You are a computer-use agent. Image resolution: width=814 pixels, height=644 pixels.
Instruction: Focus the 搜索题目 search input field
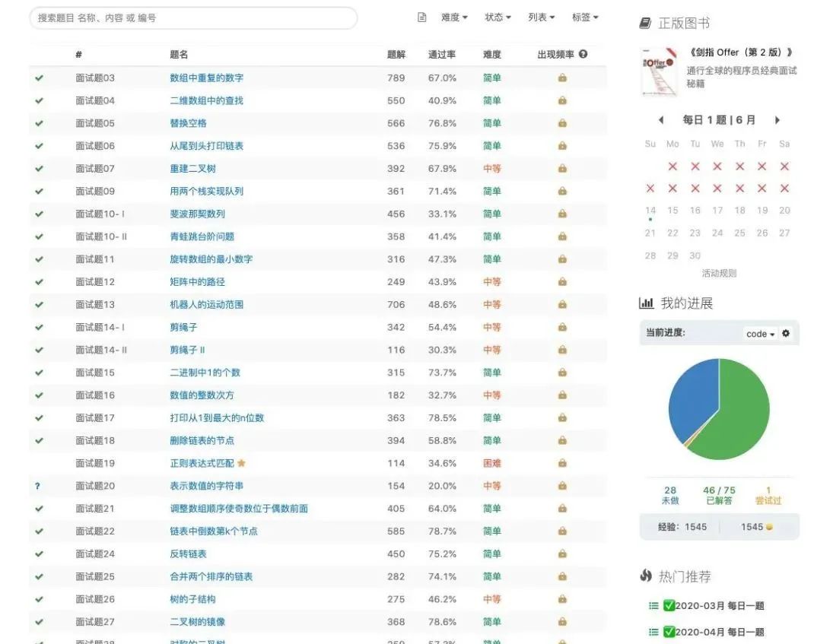tap(193, 17)
